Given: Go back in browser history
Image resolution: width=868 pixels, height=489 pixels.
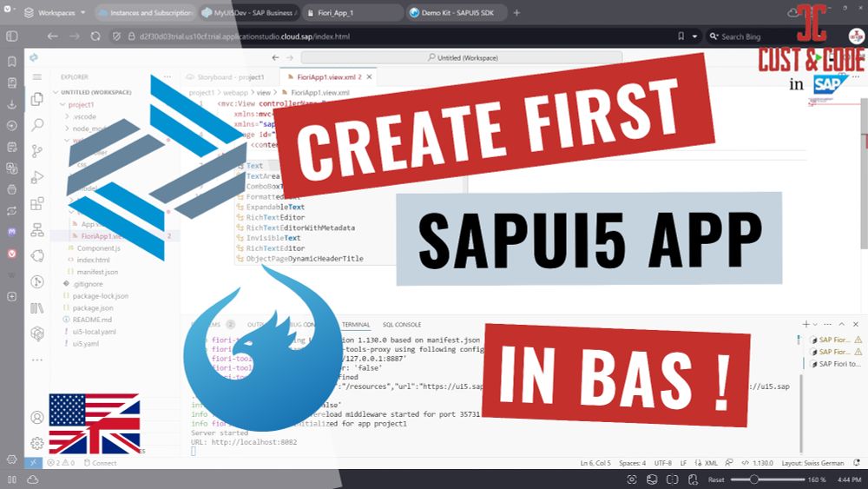Looking at the screenshot, I should coord(53,36).
